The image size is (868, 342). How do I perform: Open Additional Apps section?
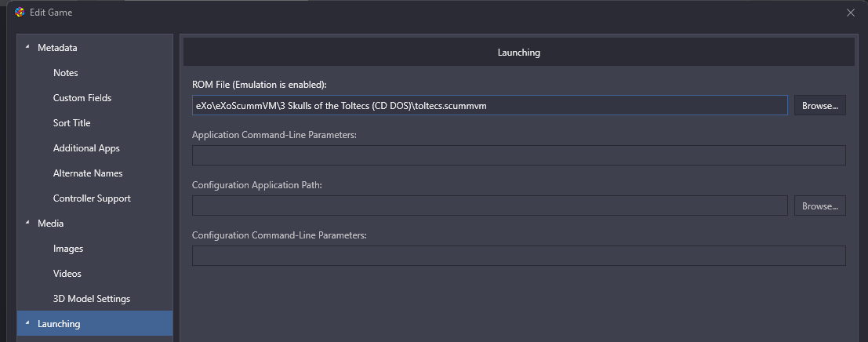tap(86, 148)
